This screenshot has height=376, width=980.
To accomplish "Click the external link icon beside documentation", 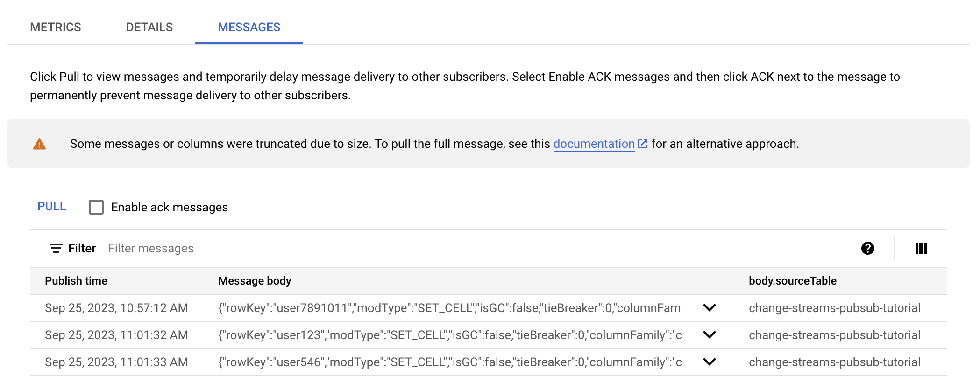I will coord(643,144).
